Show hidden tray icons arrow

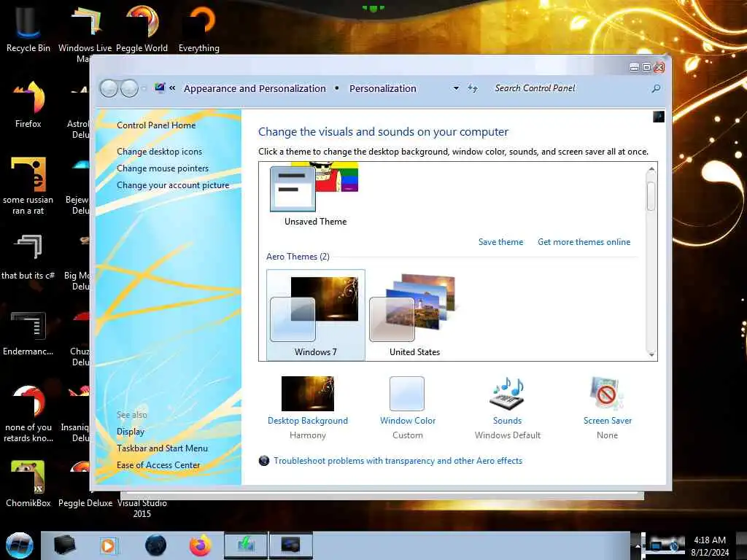637,545
